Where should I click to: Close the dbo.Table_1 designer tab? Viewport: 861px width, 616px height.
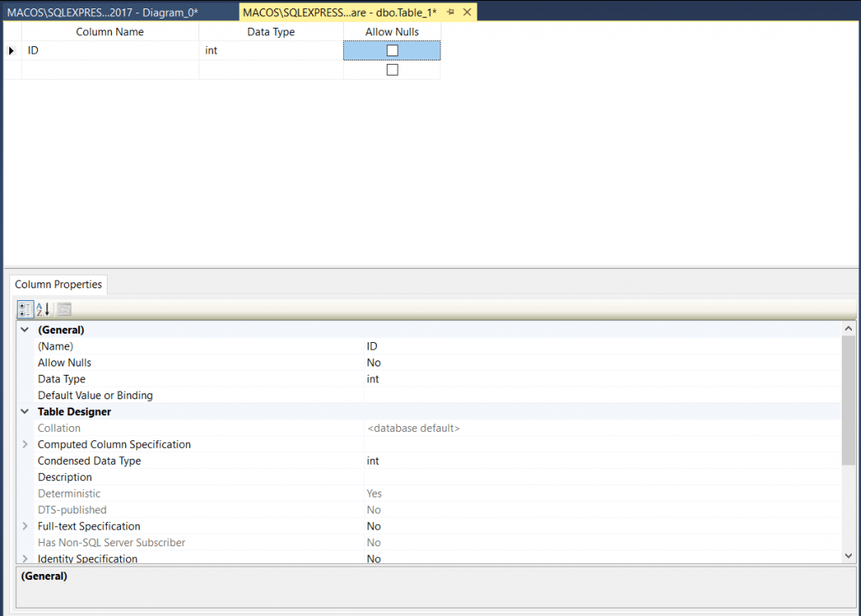[x=467, y=12]
